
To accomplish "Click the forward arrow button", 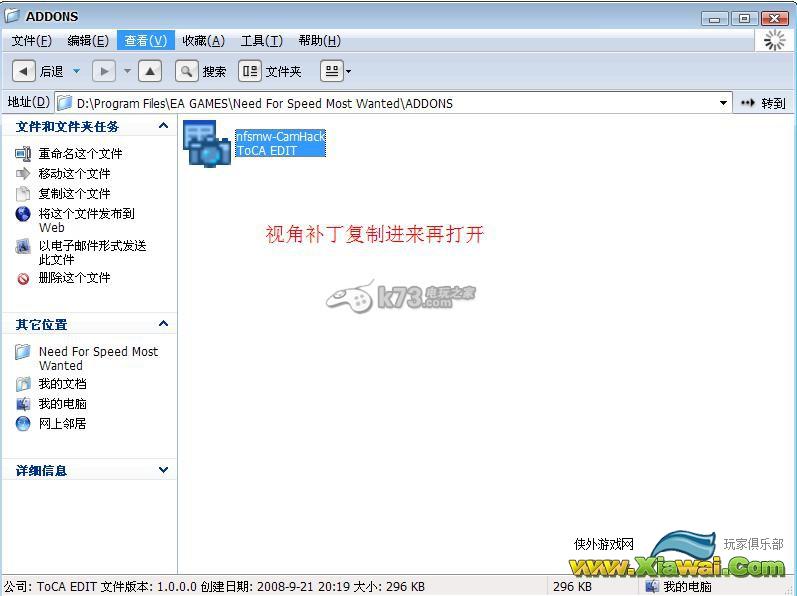I will [x=104, y=72].
